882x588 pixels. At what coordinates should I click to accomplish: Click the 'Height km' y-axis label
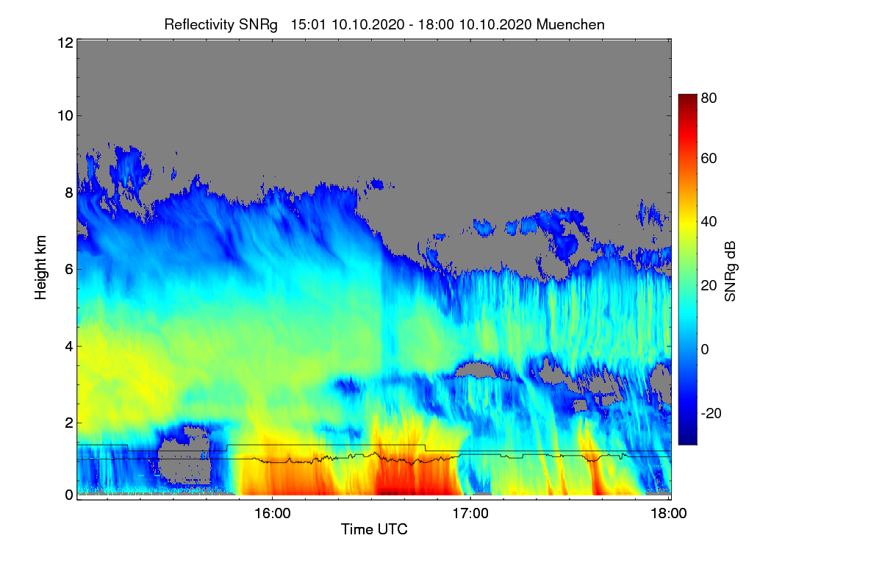point(41,268)
